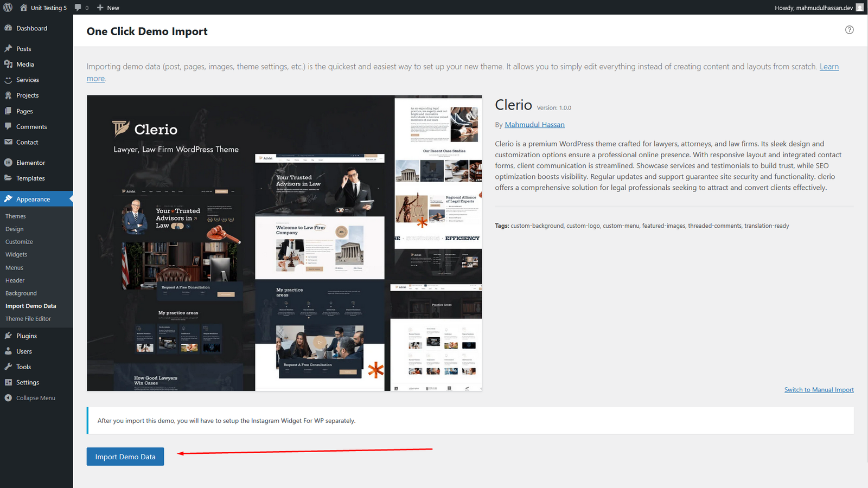Click the user avatar in admin bar
This screenshot has height=488, width=868.
(x=859, y=8)
